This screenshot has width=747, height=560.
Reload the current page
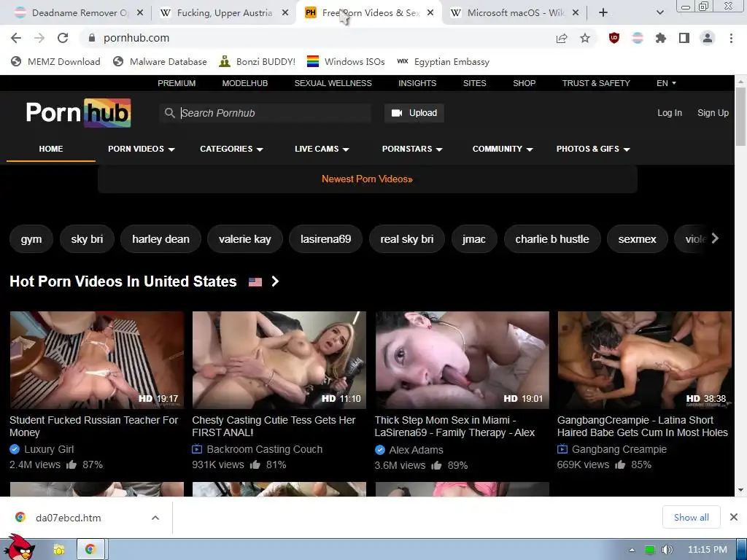tap(63, 38)
